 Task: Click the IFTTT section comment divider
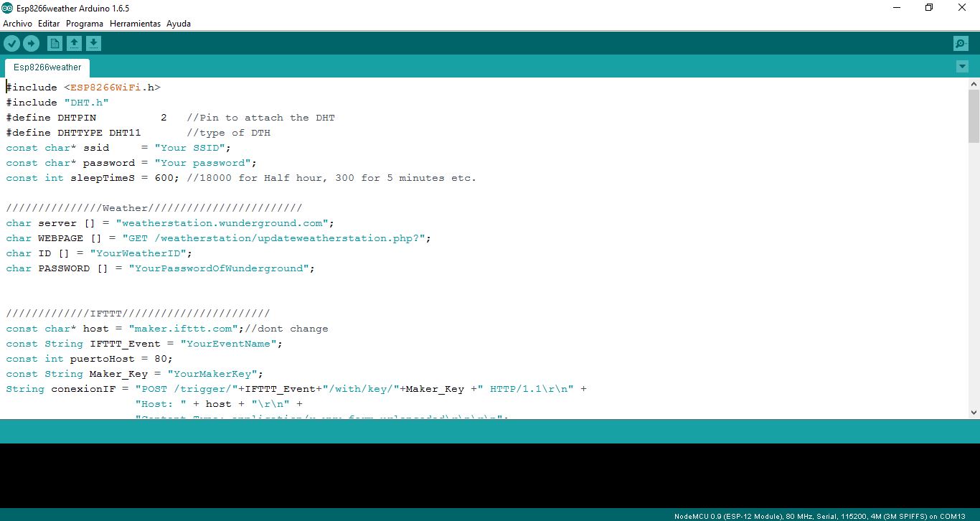point(138,314)
